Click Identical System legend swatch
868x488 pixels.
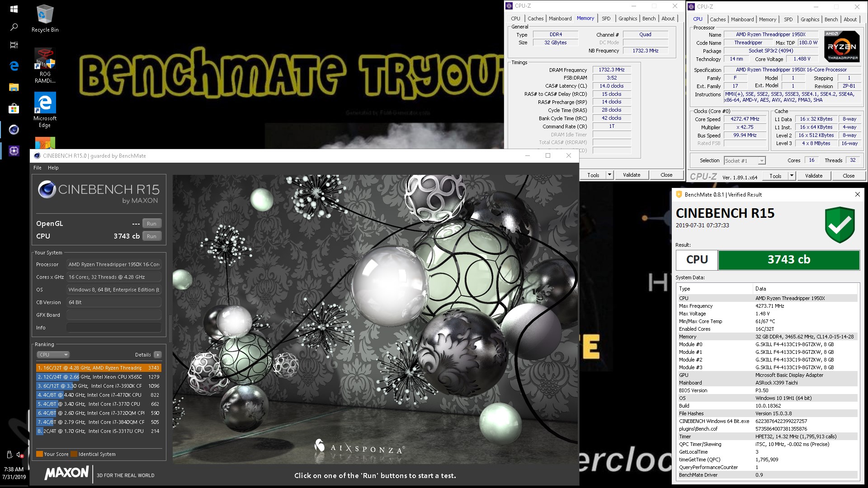[74, 454]
